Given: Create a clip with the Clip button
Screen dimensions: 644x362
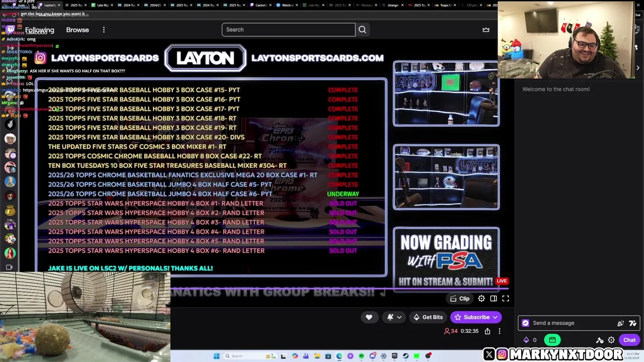Looking at the screenshot, I should (x=460, y=299).
